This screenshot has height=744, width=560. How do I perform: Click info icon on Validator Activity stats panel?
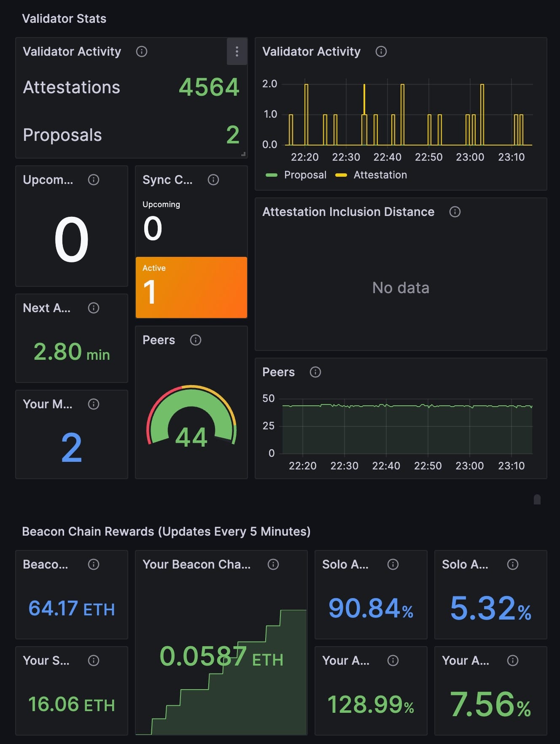tap(142, 51)
